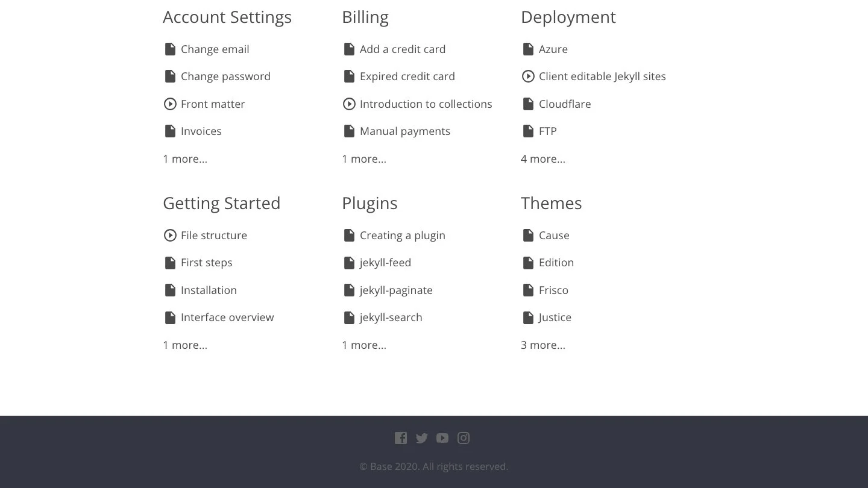Open the Billing category heading
This screenshot has width=868, height=488.
[365, 17]
